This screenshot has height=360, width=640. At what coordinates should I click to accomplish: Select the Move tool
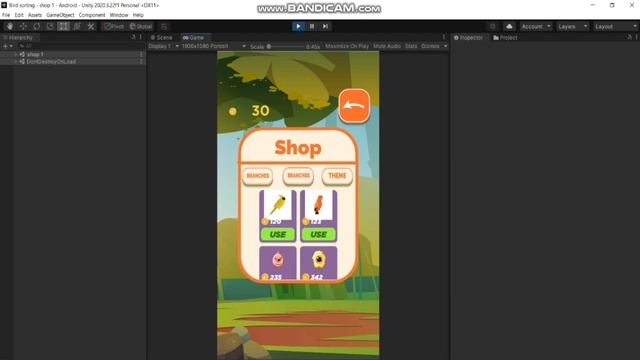[23, 27]
